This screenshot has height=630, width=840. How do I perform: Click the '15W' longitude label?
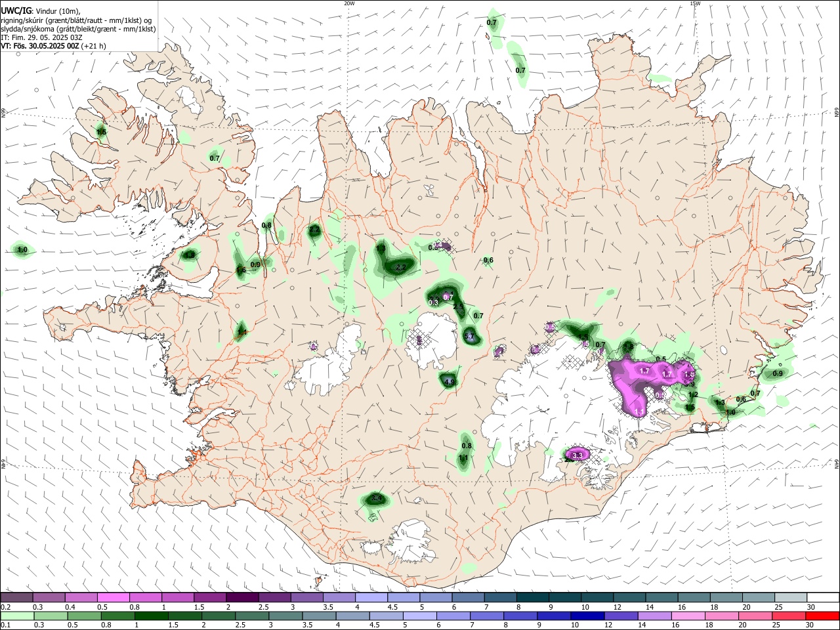(x=695, y=3)
